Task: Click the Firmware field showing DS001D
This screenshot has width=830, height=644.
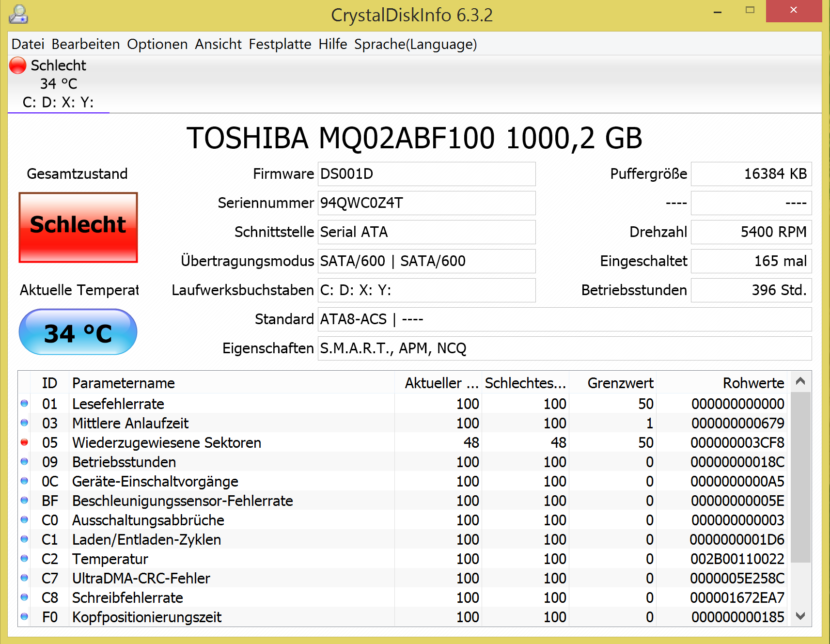Action: tap(427, 174)
